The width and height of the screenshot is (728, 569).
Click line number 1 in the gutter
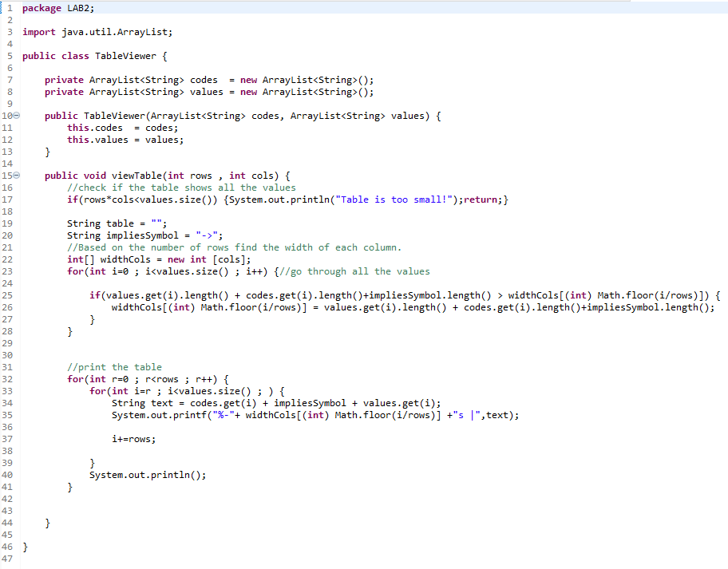click(10, 8)
